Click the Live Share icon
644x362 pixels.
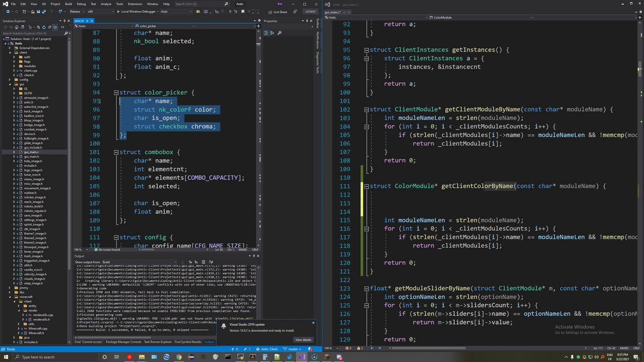click(270, 11)
